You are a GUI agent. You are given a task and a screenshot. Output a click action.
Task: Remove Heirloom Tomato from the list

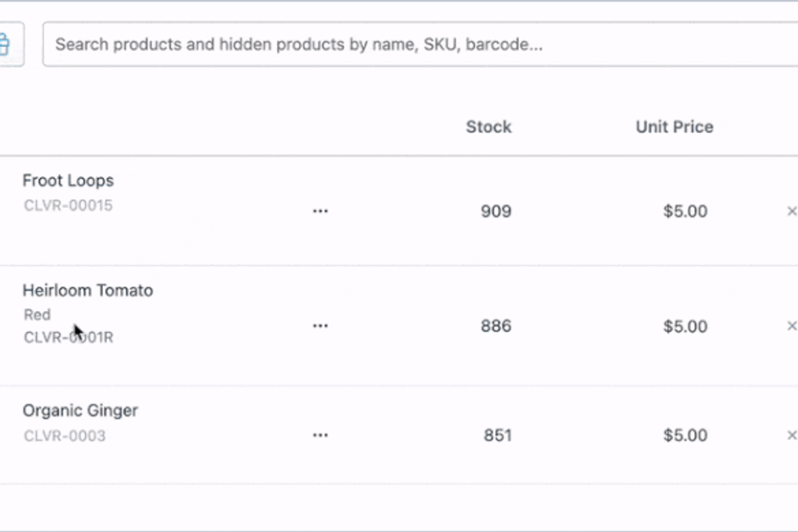(791, 325)
